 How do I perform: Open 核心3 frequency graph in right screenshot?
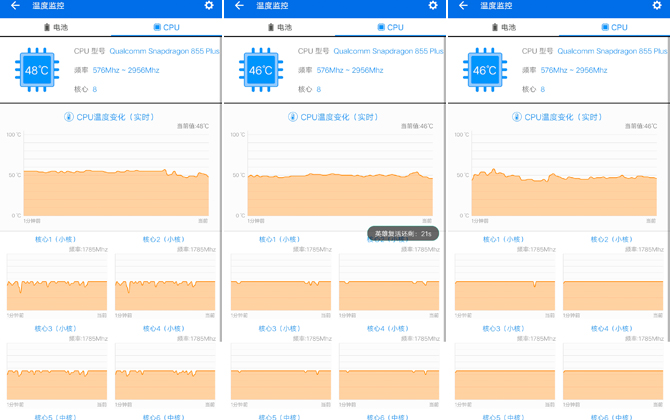tap(505, 371)
